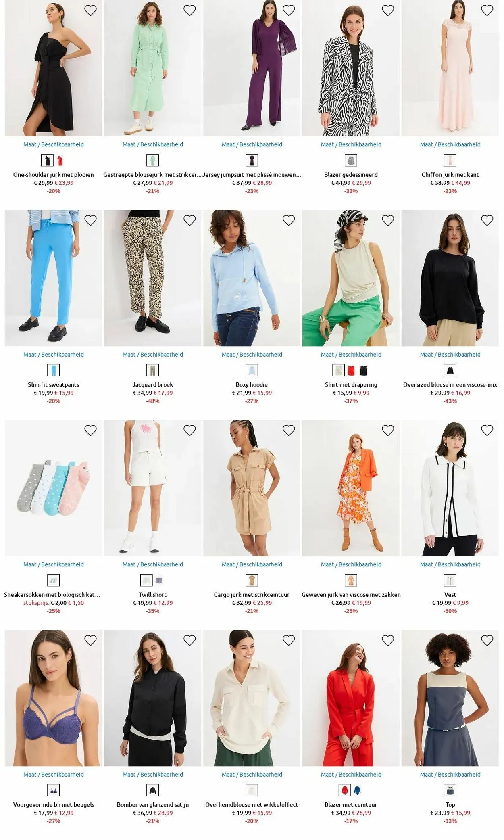
Task: Open Jersey jumpsuit met plissé mouwen link
Action: 252,175
